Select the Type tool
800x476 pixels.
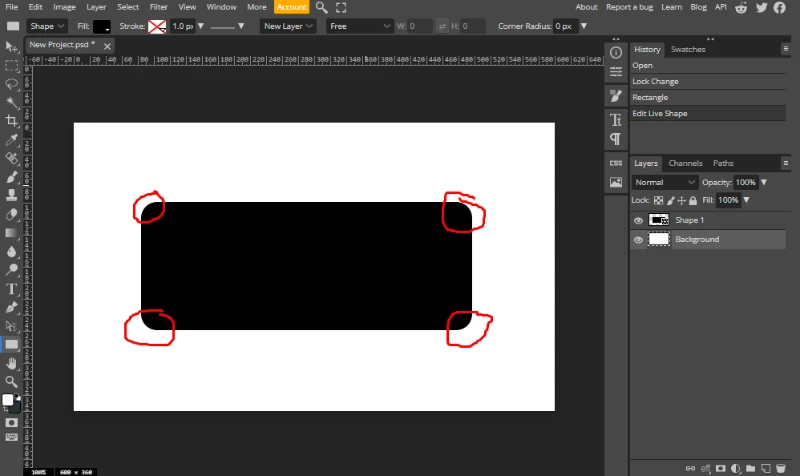click(x=12, y=288)
